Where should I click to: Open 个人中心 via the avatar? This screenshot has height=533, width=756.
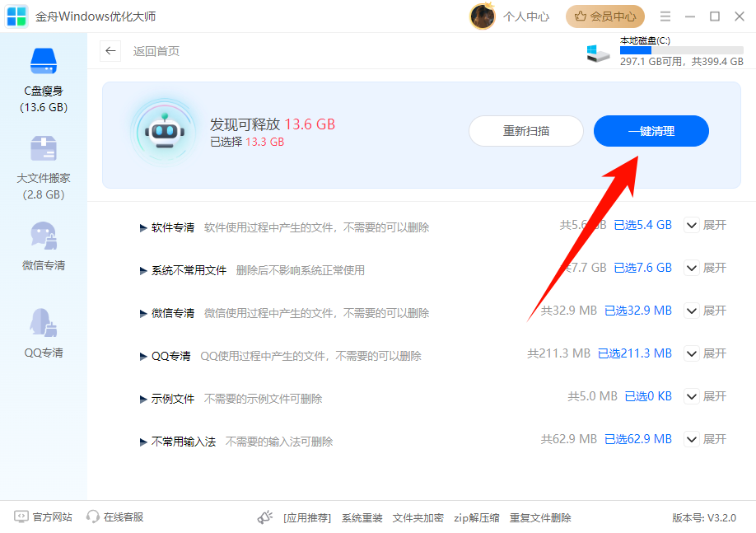coord(483,16)
